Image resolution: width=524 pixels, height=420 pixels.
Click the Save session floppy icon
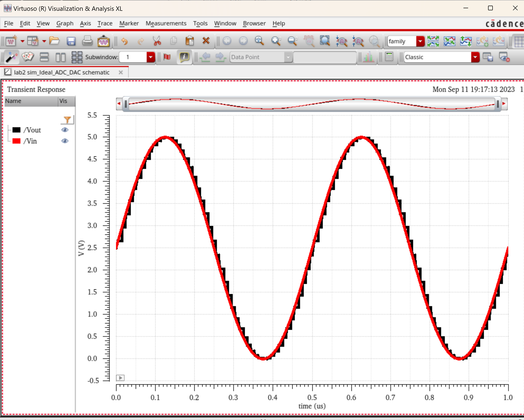point(71,41)
